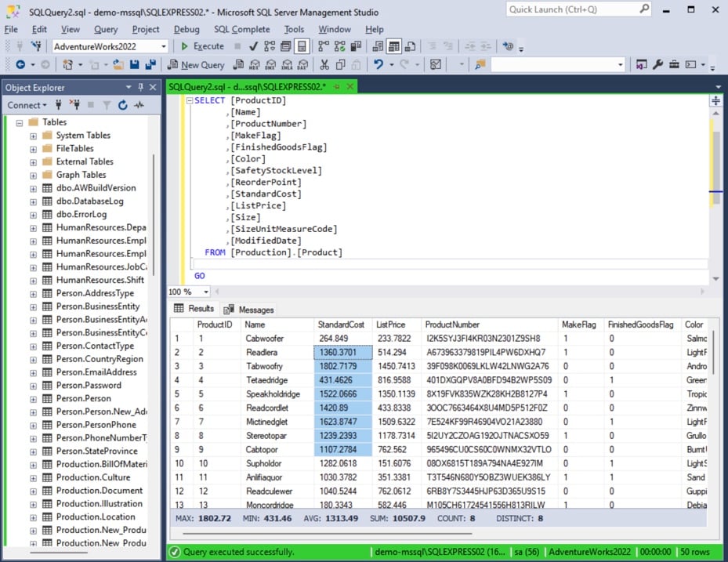The height and width of the screenshot is (562, 728).
Task: Collapse the Tables folder node
Action: click(x=20, y=123)
